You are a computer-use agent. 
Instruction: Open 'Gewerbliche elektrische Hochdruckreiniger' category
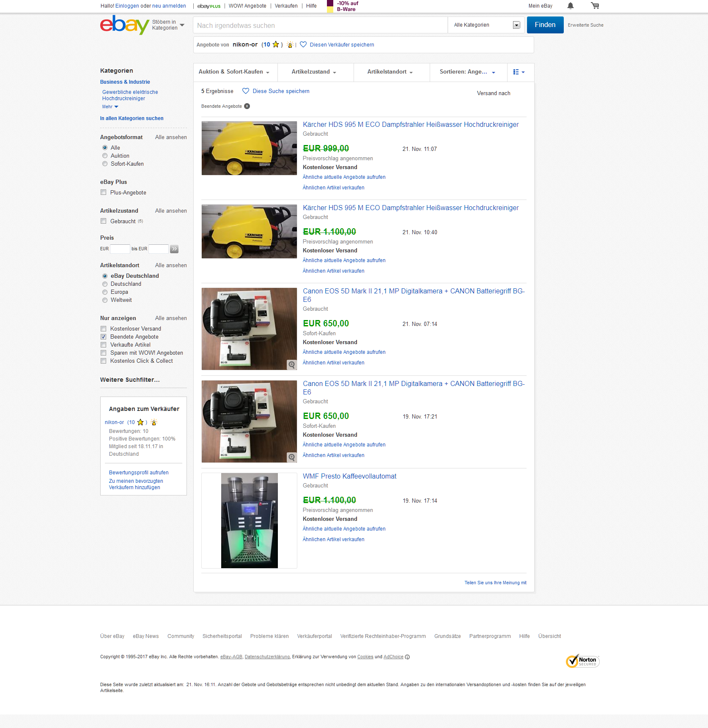point(130,95)
